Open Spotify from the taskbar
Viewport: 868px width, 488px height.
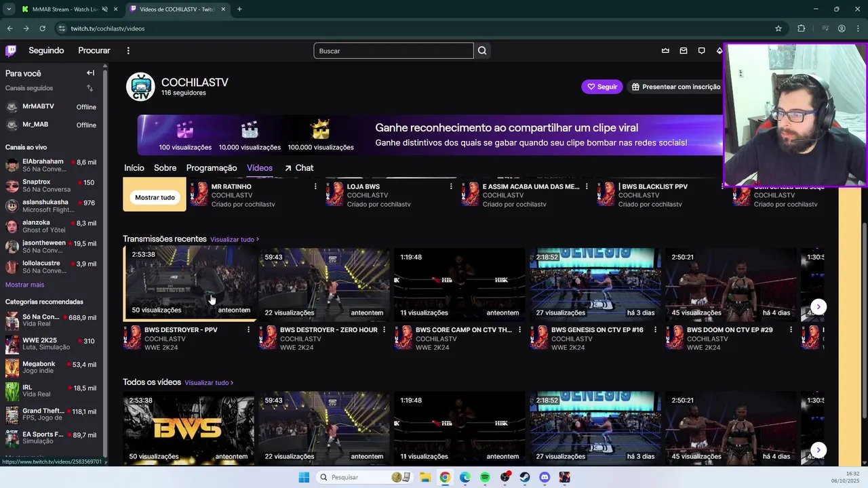click(485, 477)
